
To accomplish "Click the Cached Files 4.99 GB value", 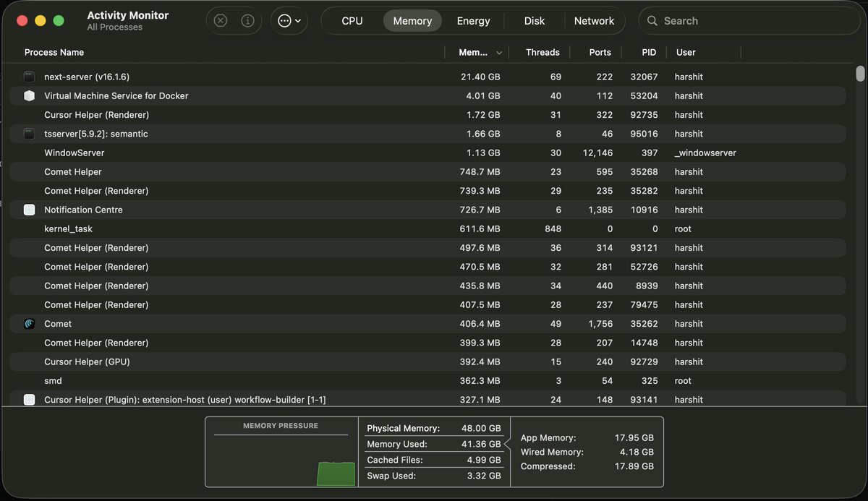I will coord(482,460).
